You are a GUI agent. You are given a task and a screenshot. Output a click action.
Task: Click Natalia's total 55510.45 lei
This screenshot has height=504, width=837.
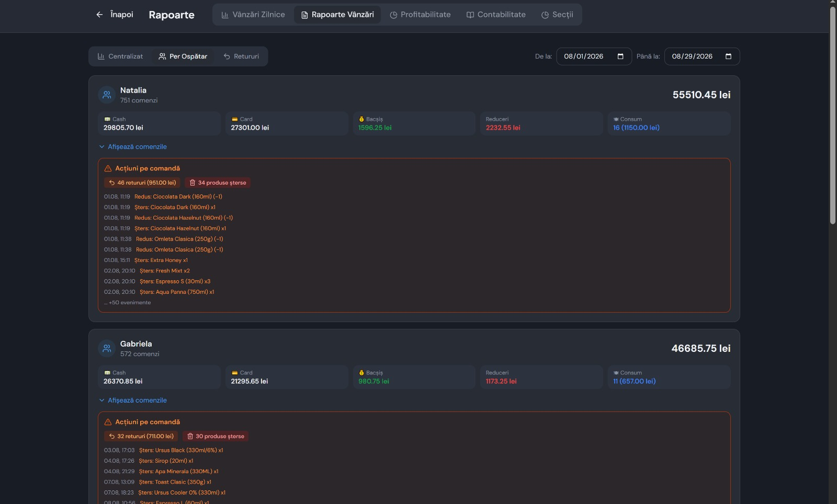pyautogui.click(x=702, y=95)
